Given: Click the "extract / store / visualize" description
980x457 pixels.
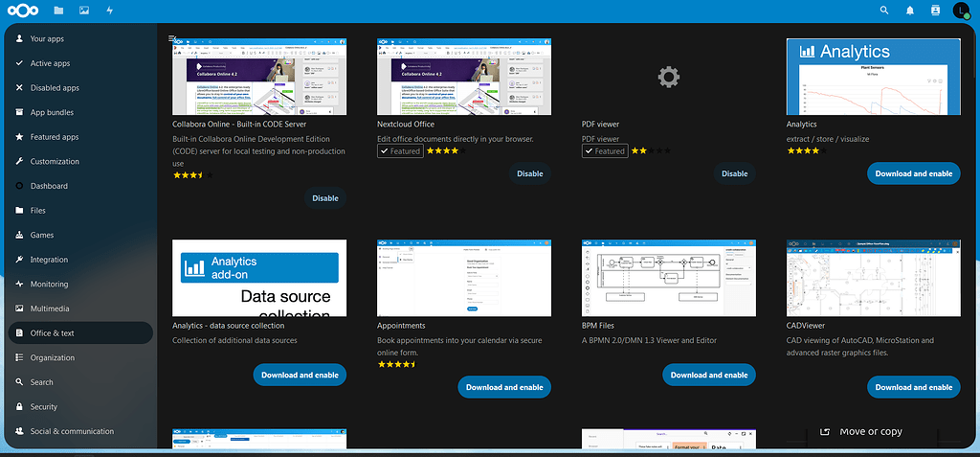Looking at the screenshot, I should pyautogui.click(x=828, y=139).
